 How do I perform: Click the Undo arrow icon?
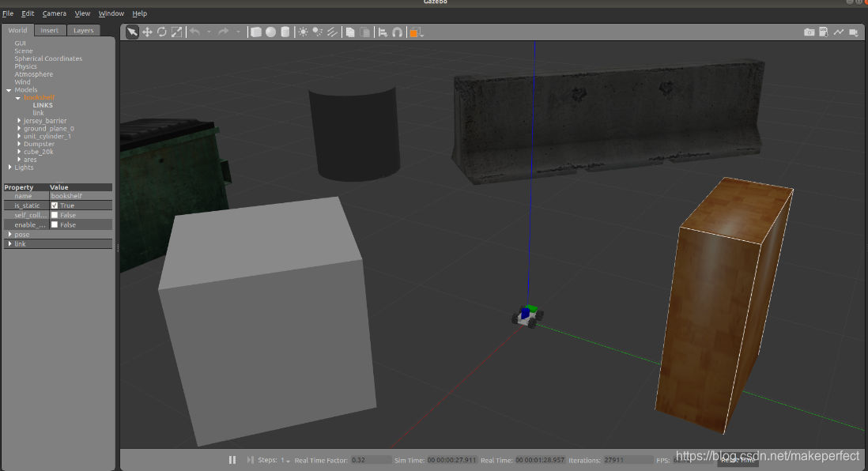click(194, 32)
